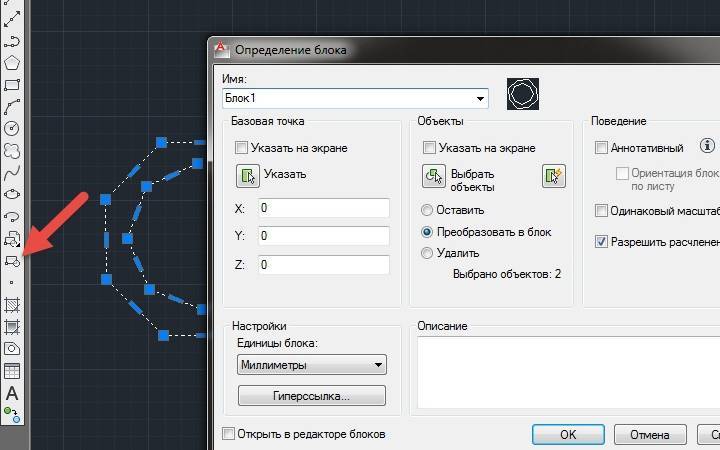Select the Multiline Text tool
The height and width of the screenshot is (450, 720).
12,394
